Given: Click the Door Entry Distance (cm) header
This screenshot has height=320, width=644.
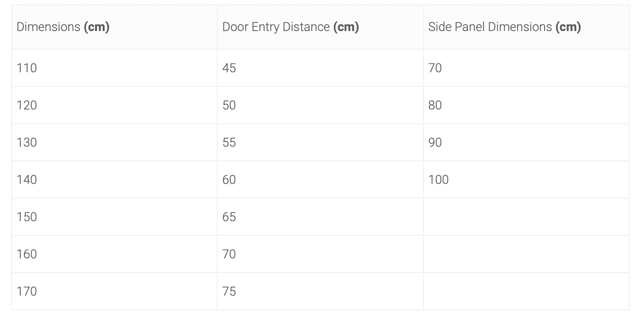Looking at the screenshot, I should click(x=320, y=27).
